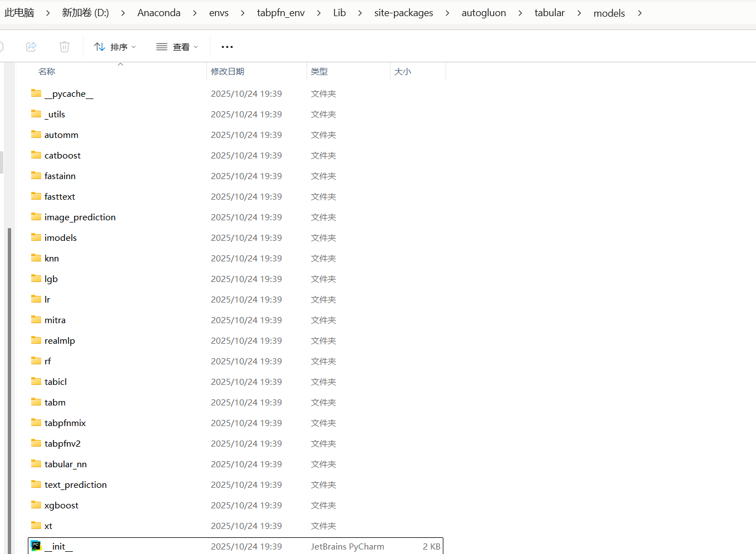Screen dimensions: 756x554
Task: Select the lr folder icon
Action: (36, 299)
